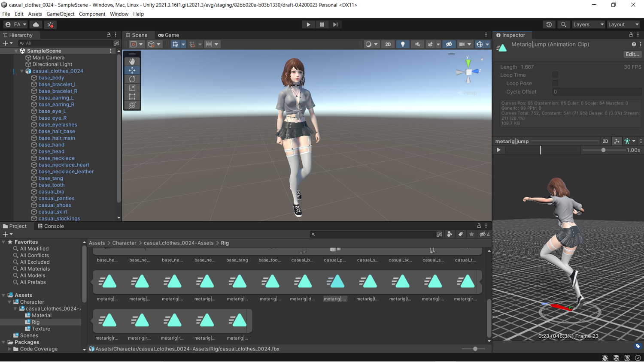This screenshot has height=362, width=644.
Task: Collapse casual_clothes_0024 object in Hierarchy
Action: (22, 71)
